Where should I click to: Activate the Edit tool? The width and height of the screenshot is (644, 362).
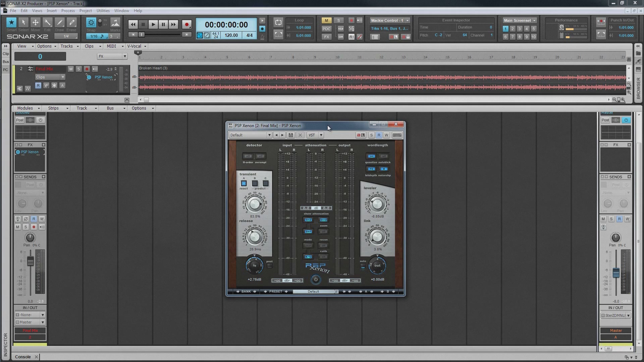click(47, 22)
